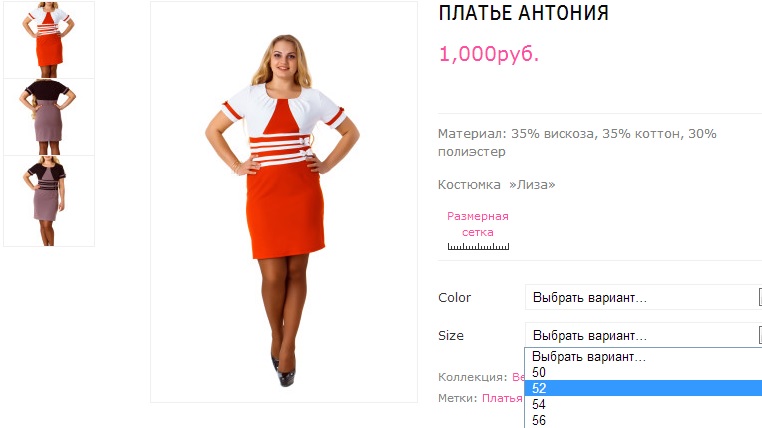The width and height of the screenshot is (762, 428).
Task: Open the Color dropdown
Action: point(643,297)
